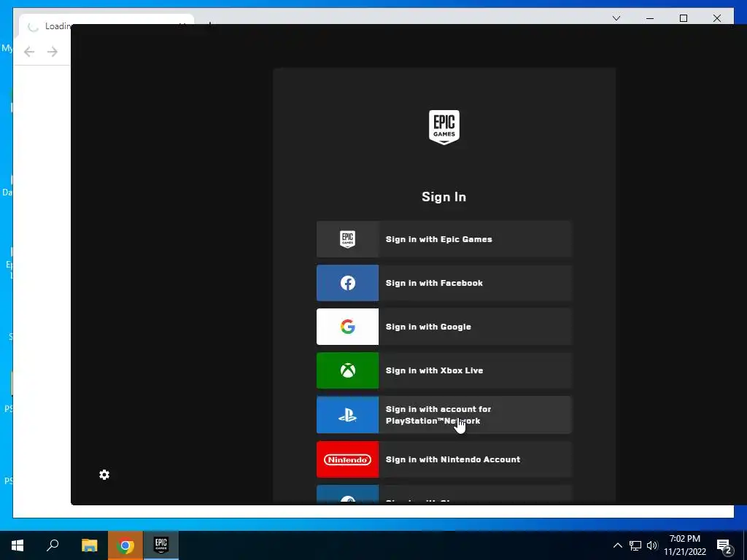Go back in the Chrome window
Viewport: 747px width, 560px height.
pyautogui.click(x=29, y=52)
